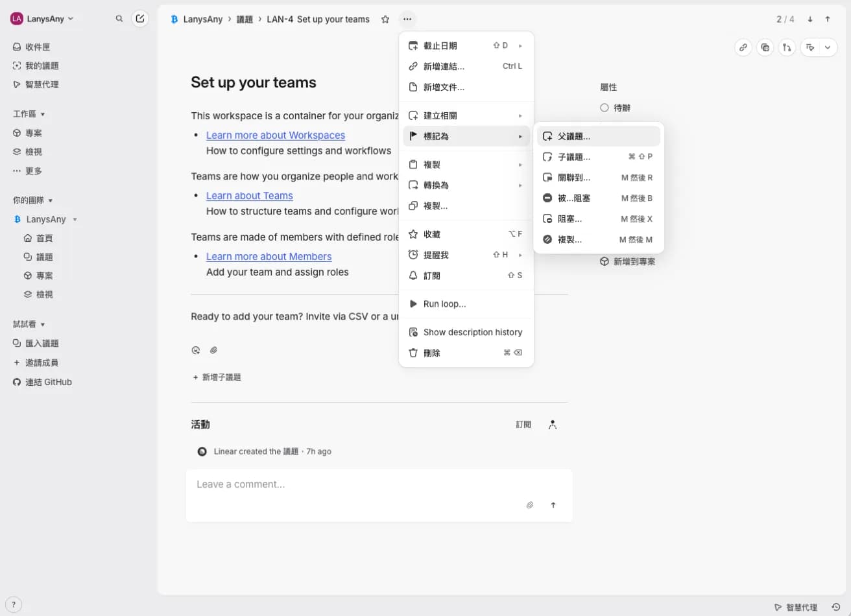Select 子議題... in the submenu
Viewport: 851px width, 616px height.
(x=599, y=157)
